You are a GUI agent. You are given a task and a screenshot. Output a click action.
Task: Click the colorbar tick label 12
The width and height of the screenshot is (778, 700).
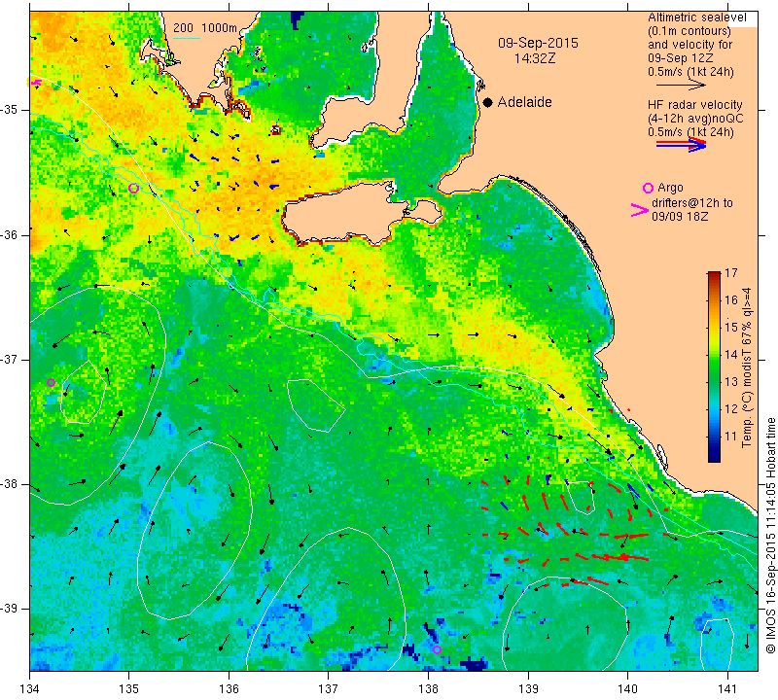tap(731, 408)
